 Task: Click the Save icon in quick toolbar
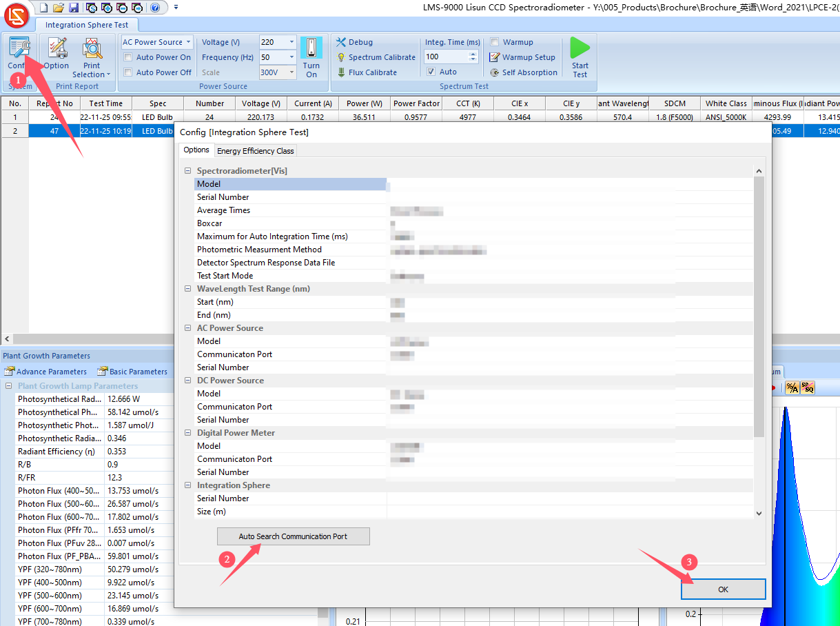point(73,8)
